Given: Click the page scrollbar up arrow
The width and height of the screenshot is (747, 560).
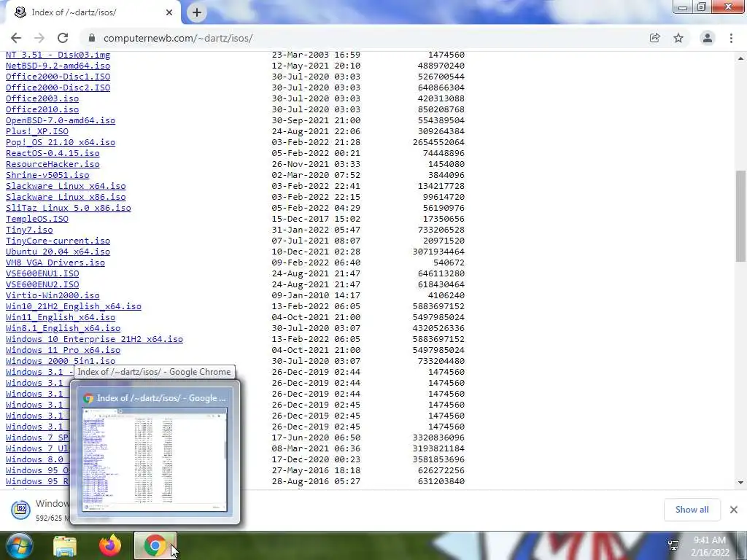Looking at the screenshot, I should coord(740,58).
